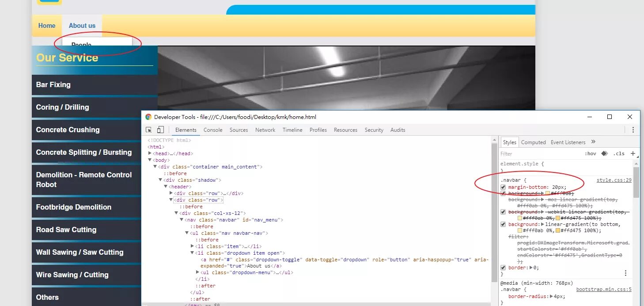Expand the li element with class item
The image size is (644, 306).
point(191,246)
